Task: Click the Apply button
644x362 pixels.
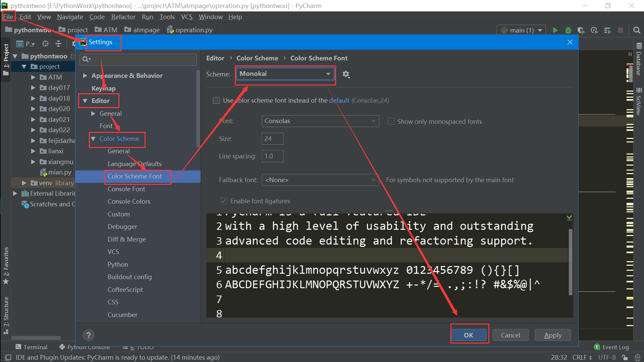Action: point(553,335)
